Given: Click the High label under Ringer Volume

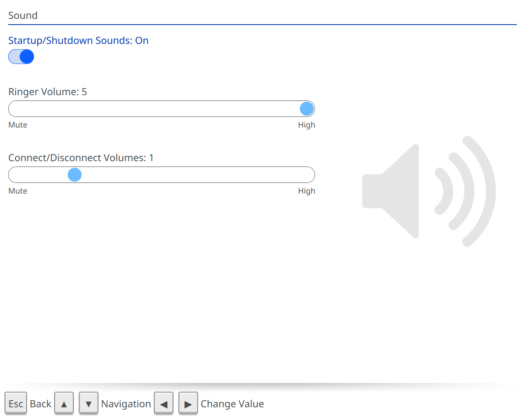Looking at the screenshot, I should pyautogui.click(x=306, y=125).
